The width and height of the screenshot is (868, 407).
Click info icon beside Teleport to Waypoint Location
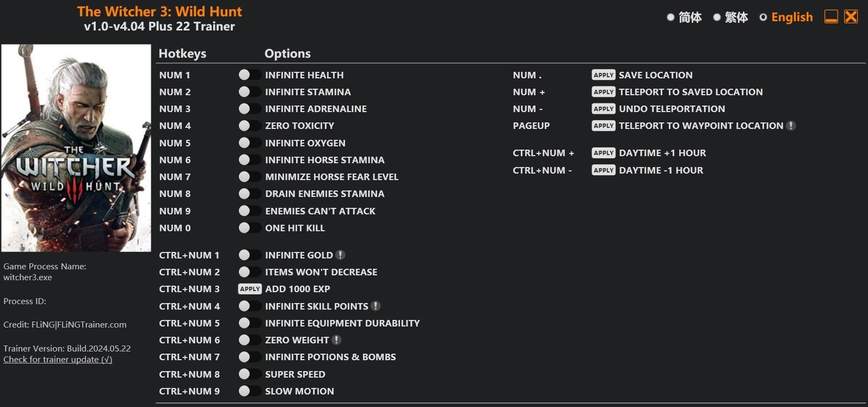(791, 126)
